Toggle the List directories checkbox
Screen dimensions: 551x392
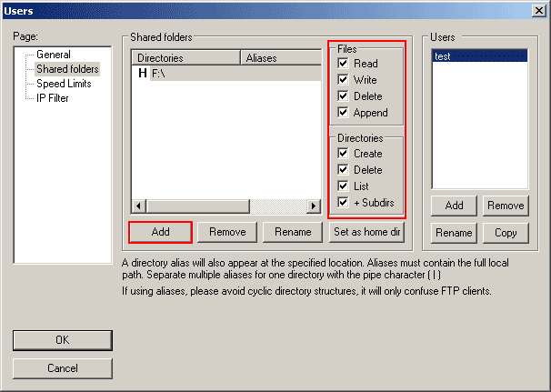(x=343, y=186)
